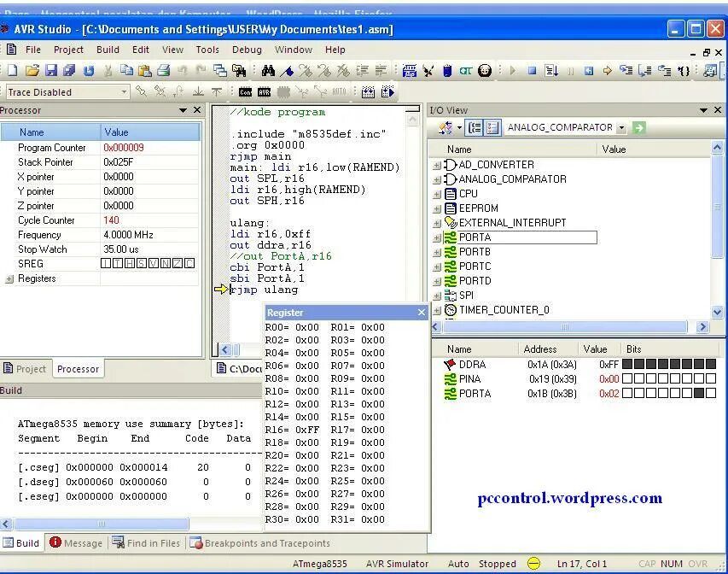Click the Name column header in Processor panel

50,132
